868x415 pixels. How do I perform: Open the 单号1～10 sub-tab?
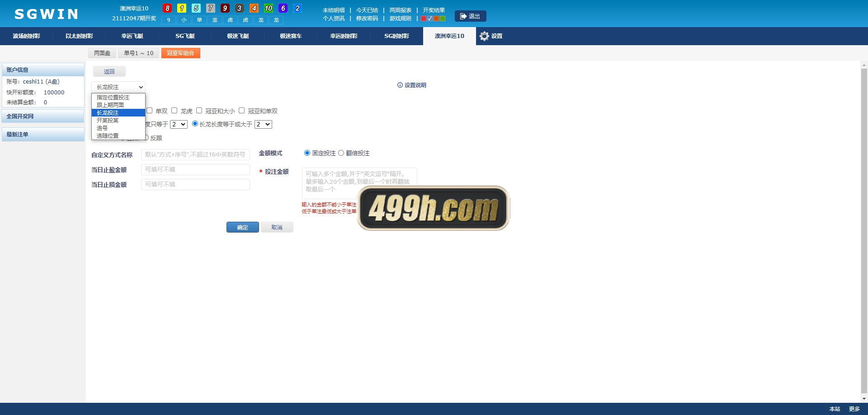click(138, 53)
